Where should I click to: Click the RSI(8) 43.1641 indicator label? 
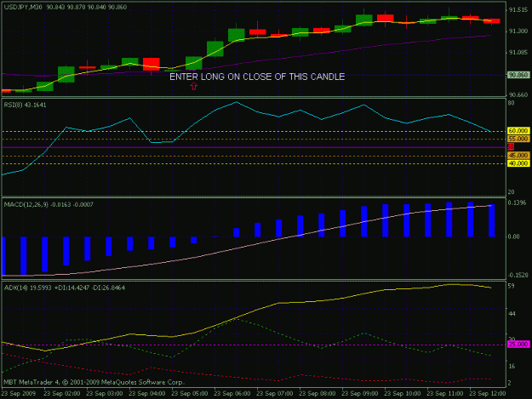[25, 105]
